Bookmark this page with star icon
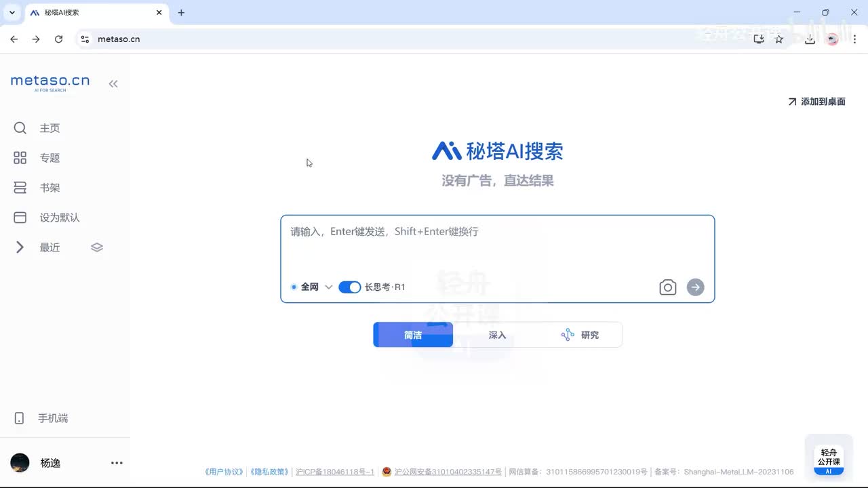The image size is (868, 488). 779,39
